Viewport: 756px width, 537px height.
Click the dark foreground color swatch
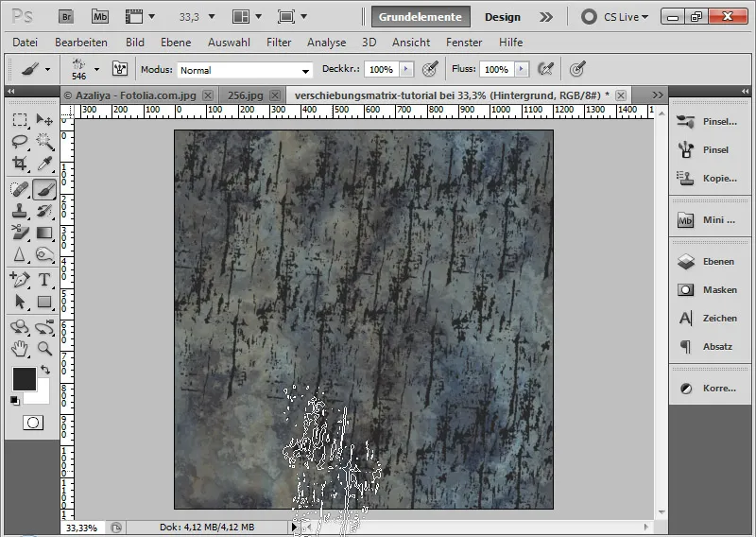[25, 379]
